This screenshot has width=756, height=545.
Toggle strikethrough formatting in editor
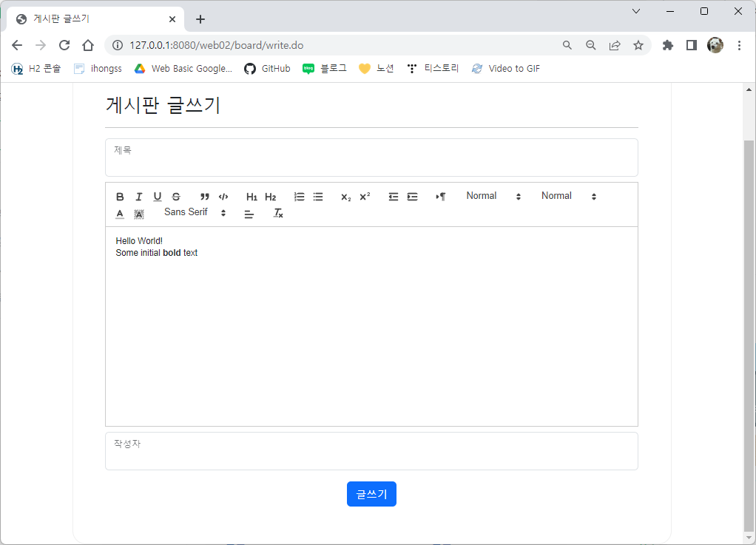(x=176, y=197)
